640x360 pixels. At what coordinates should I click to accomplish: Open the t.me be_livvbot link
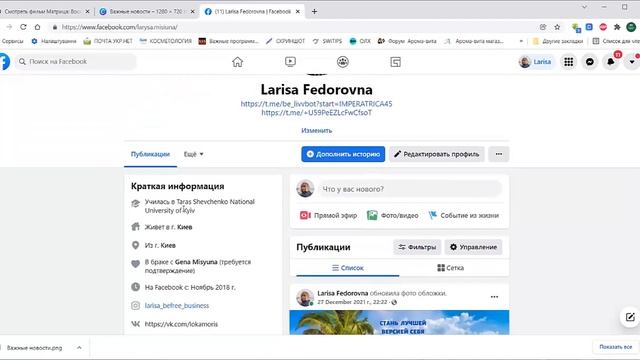(x=316, y=104)
